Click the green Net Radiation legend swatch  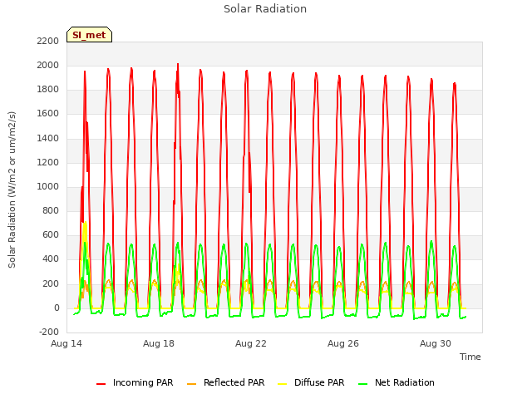[x=363, y=384]
